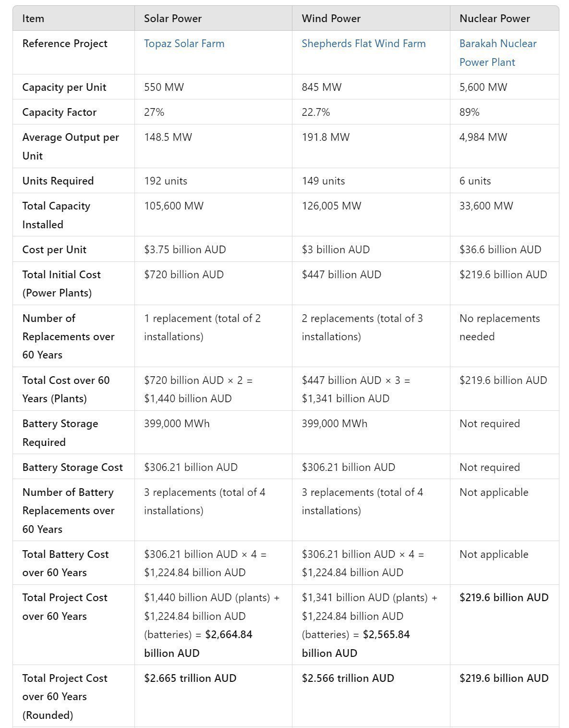Click the $2.566 trillion AUD wind total
This screenshot has width=569, height=728.
tap(348, 679)
